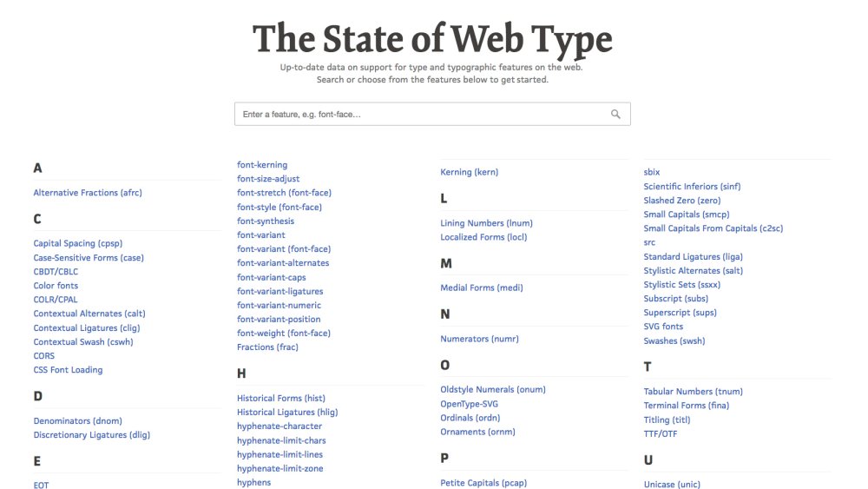The height and width of the screenshot is (489, 868).
Task: Open the SVG fonts link
Action: click(x=662, y=327)
